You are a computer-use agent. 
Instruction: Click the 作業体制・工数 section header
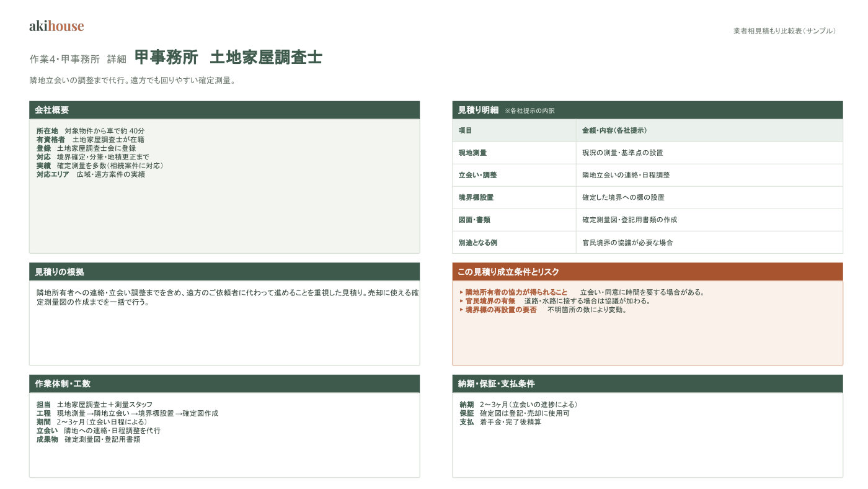click(x=224, y=384)
